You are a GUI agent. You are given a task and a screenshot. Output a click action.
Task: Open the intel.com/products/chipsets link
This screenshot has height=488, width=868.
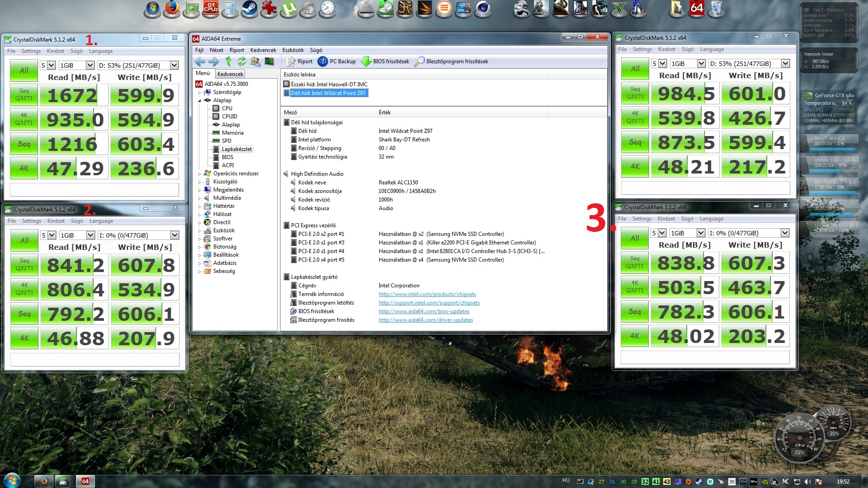(x=427, y=294)
